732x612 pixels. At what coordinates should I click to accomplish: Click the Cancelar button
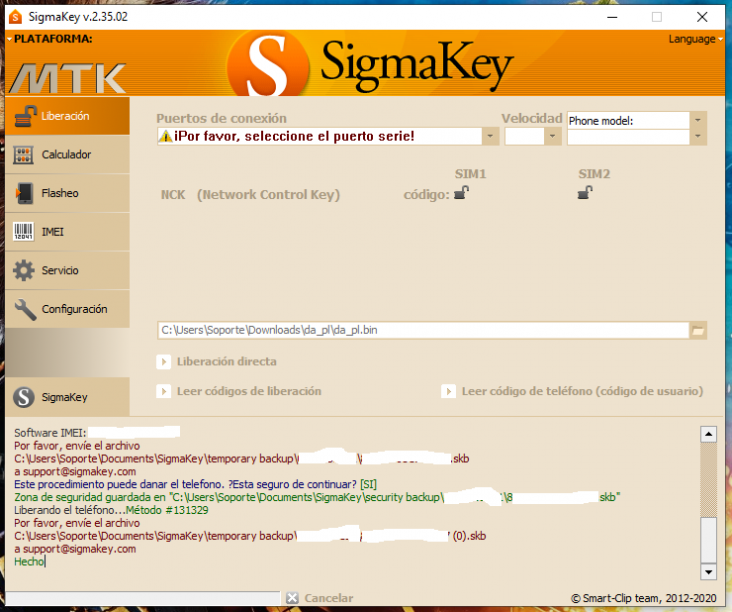coord(320,598)
